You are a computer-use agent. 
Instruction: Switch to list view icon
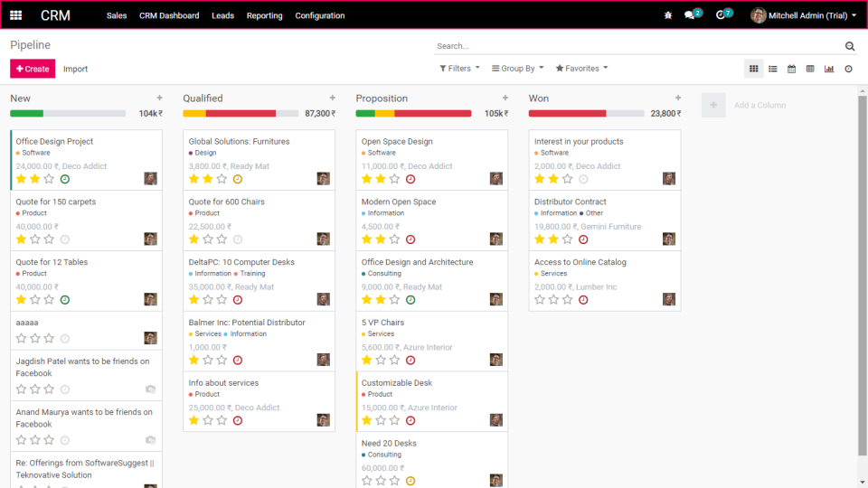tap(773, 69)
